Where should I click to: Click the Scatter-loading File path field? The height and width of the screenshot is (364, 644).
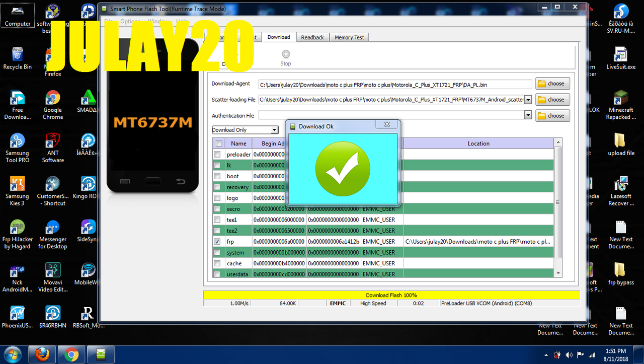(x=391, y=100)
